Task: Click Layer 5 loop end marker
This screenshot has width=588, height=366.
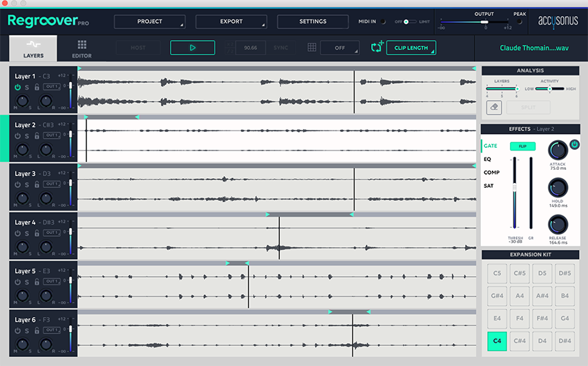Action: click(247, 263)
